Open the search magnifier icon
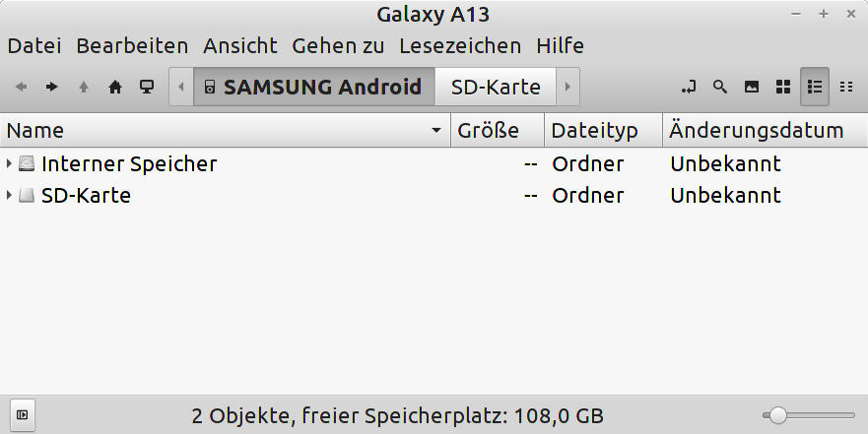Screen dimensions: 868x434 [719, 87]
